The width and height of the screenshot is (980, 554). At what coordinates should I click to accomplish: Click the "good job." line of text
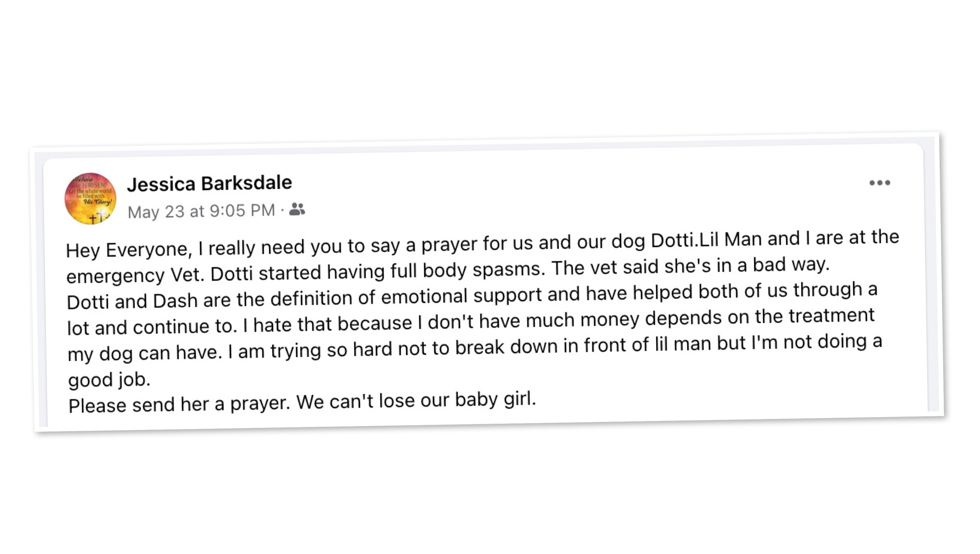pos(109,380)
